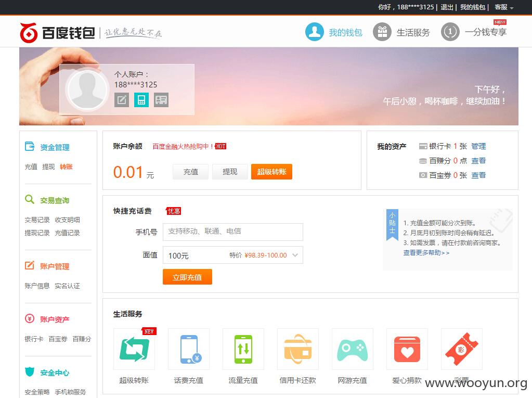Open 账户信息 in sidebar
Screen dimensions: 532x398
point(37,286)
